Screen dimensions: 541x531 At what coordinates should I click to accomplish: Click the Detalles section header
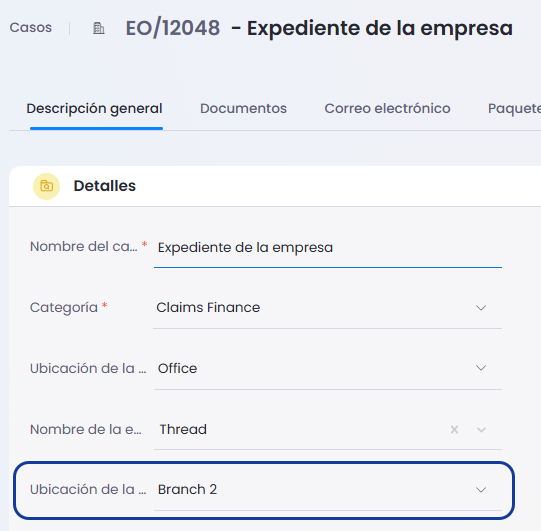pyautogui.click(x=105, y=186)
